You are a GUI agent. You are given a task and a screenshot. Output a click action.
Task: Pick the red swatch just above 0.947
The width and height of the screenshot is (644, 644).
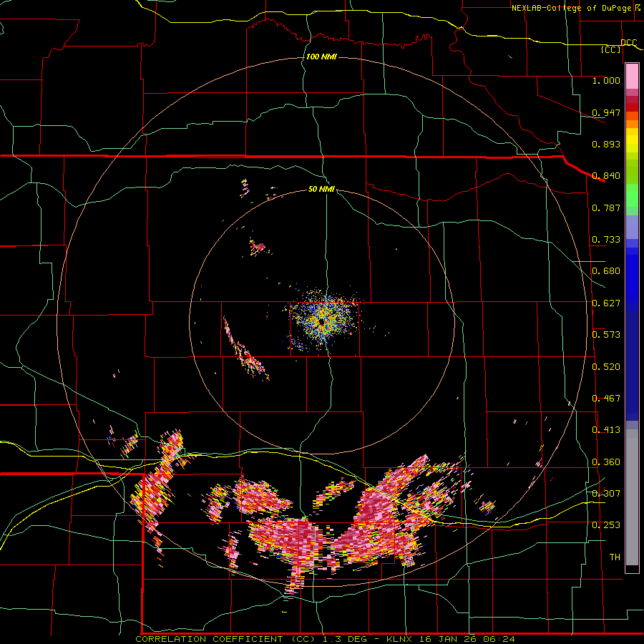pos(632,107)
